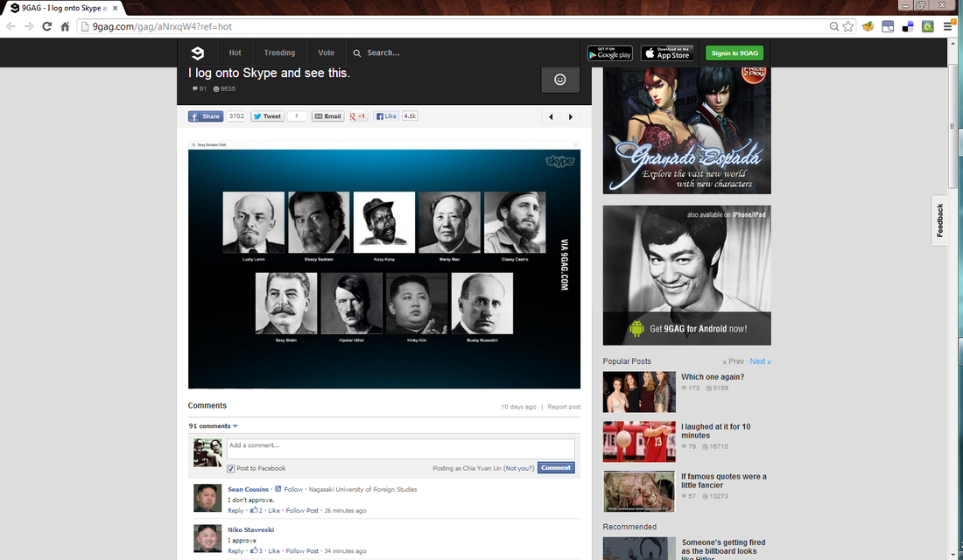Click the blue Comment button
Screen dimensions: 963x560
tap(556, 468)
